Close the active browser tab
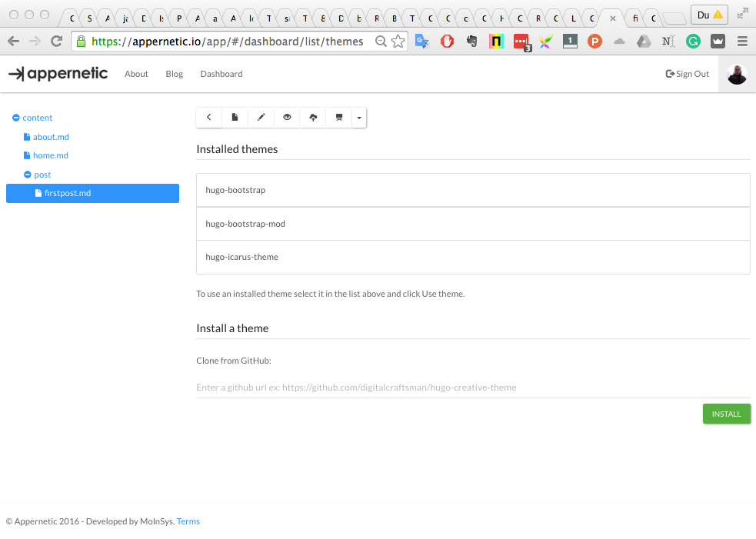Viewport: 756px width, 539px height. pyautogui.click(x=613, y=18)
